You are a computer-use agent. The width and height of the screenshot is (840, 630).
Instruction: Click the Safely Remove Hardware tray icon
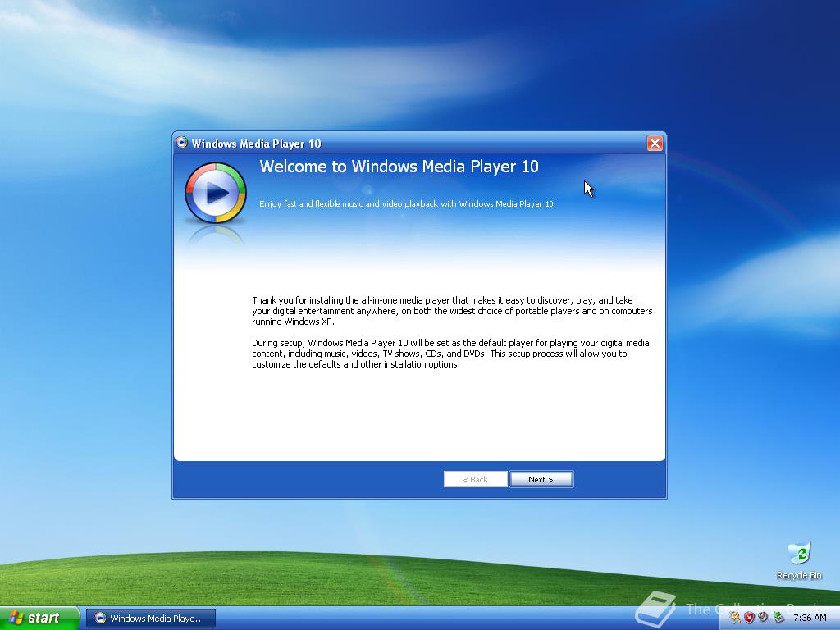tap(778, 618)
